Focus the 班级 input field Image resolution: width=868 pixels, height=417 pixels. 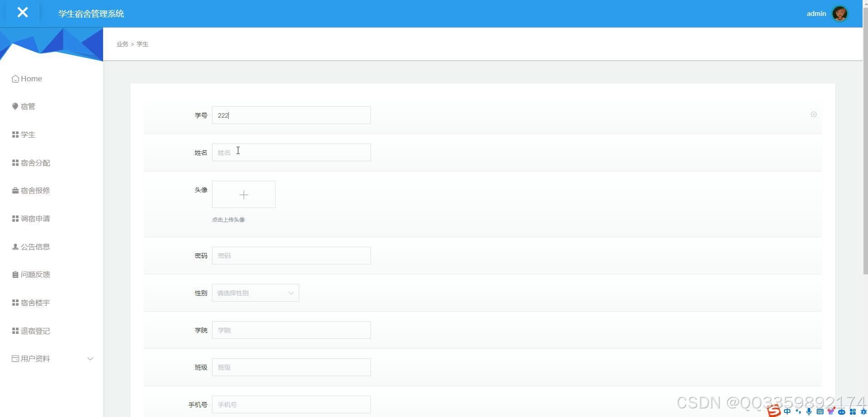tap(291, 367)
